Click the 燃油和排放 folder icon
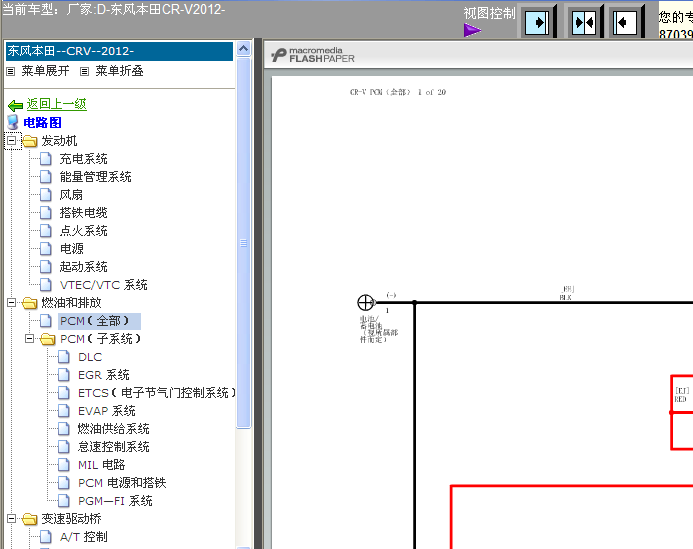Image resolution: width=693 pixels, height=549 pixels. click(x=30, y=303)
